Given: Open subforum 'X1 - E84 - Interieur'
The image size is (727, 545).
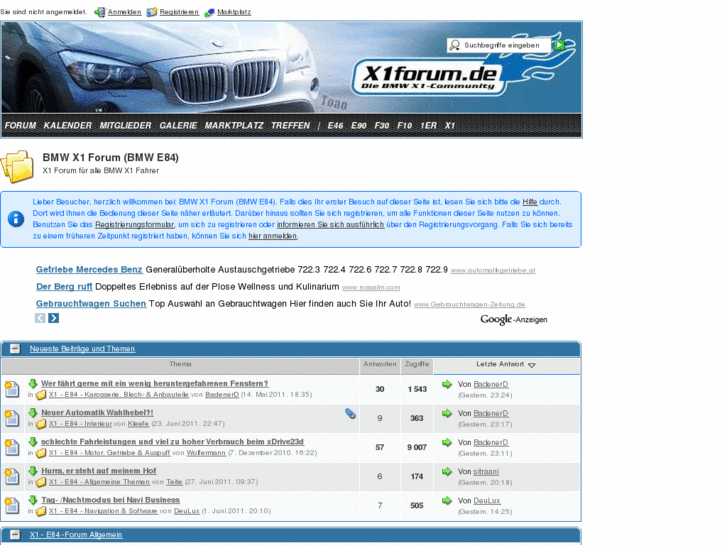Looking at the screenshot, I should [80, 423].
